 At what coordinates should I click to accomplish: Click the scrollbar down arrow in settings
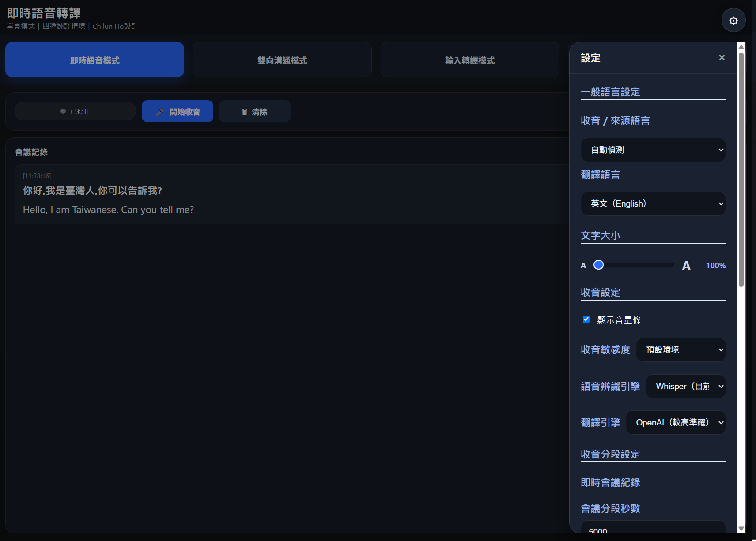tap(741, 529)
